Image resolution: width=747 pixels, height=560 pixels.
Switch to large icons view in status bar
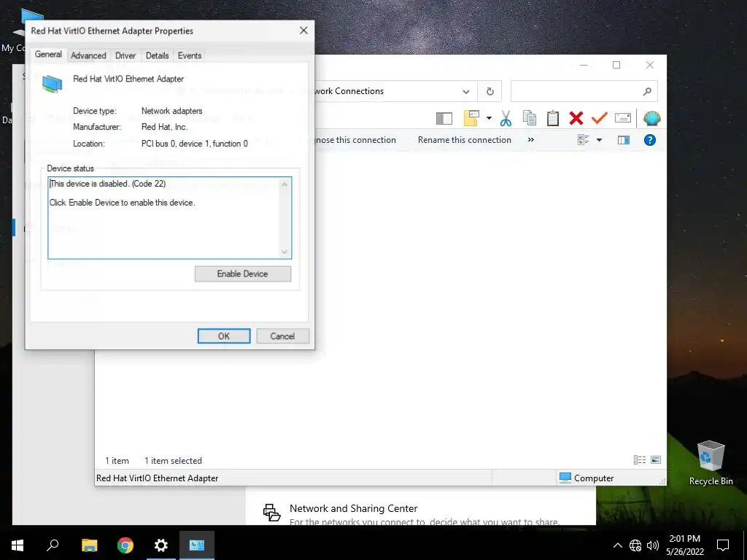(656, 459)
